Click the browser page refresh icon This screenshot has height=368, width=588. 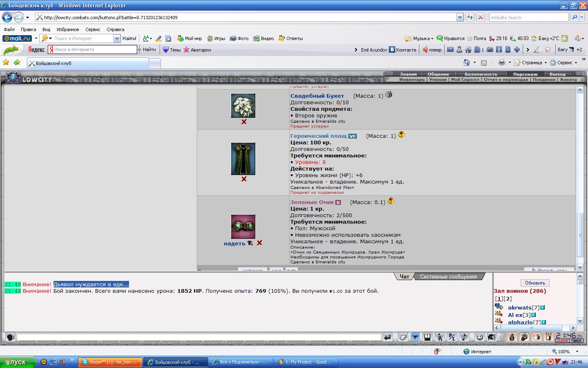(x=470, y=17)
